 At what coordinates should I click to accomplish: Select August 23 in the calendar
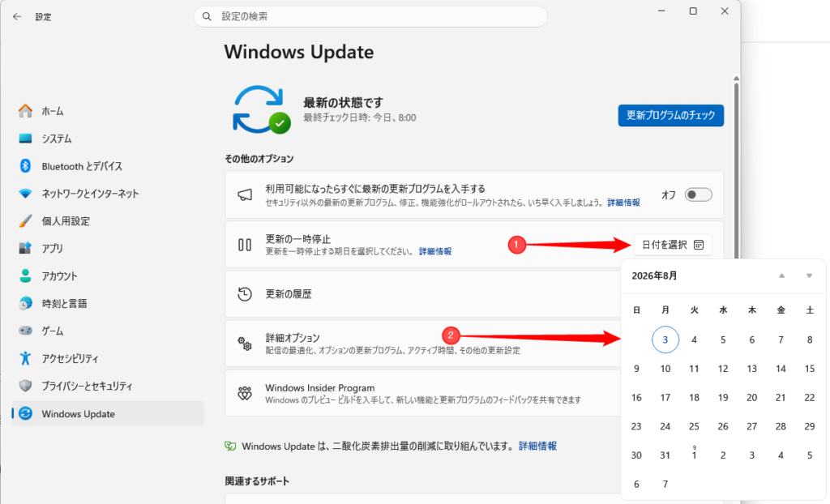(x=636, y=427)
